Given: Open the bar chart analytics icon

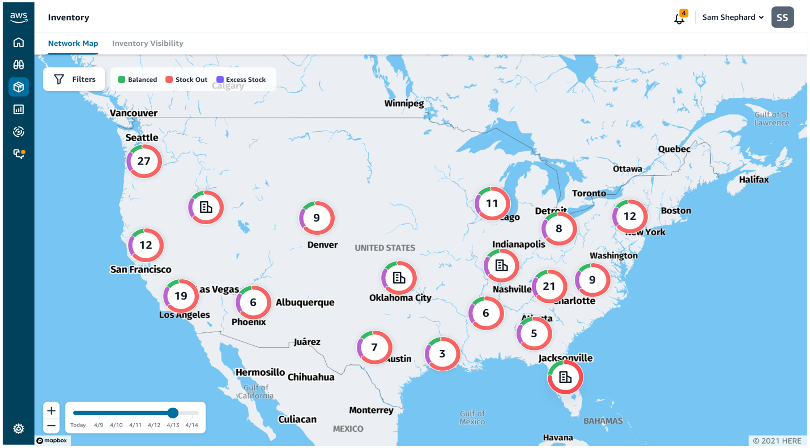Looking at the screenshot, I should tap(19, 109).
